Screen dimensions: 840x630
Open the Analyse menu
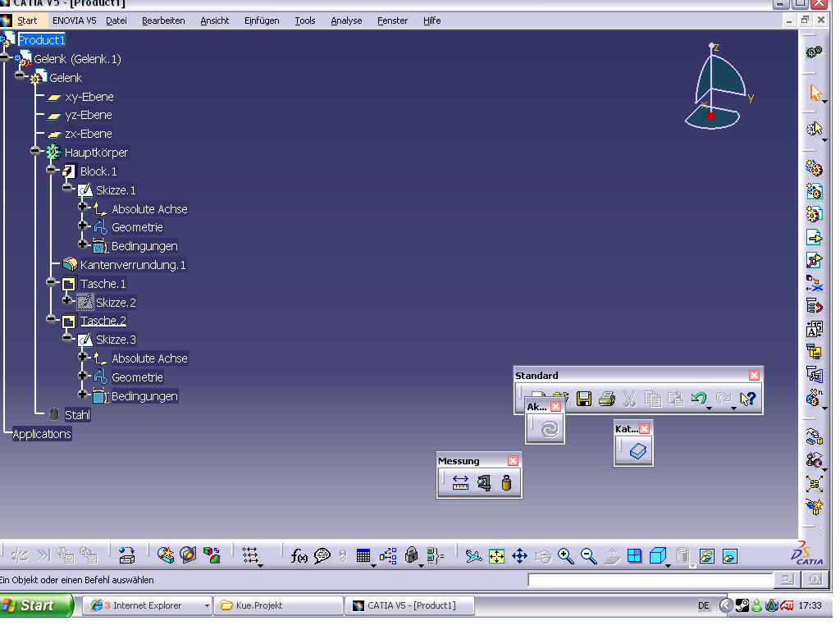[346, 21]
